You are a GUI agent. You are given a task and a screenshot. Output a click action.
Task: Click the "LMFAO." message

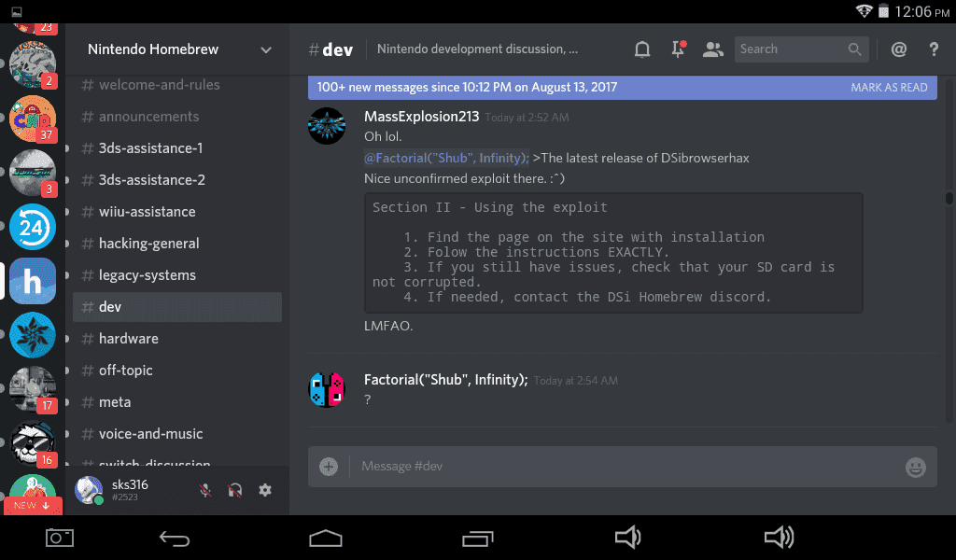tap(388, 326)
